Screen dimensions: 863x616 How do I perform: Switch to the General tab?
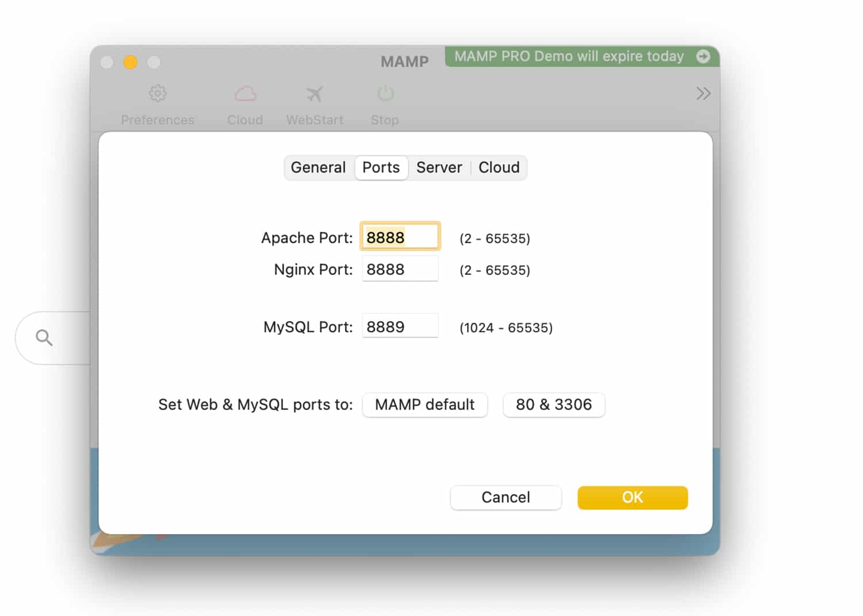[x=318, y=167]
